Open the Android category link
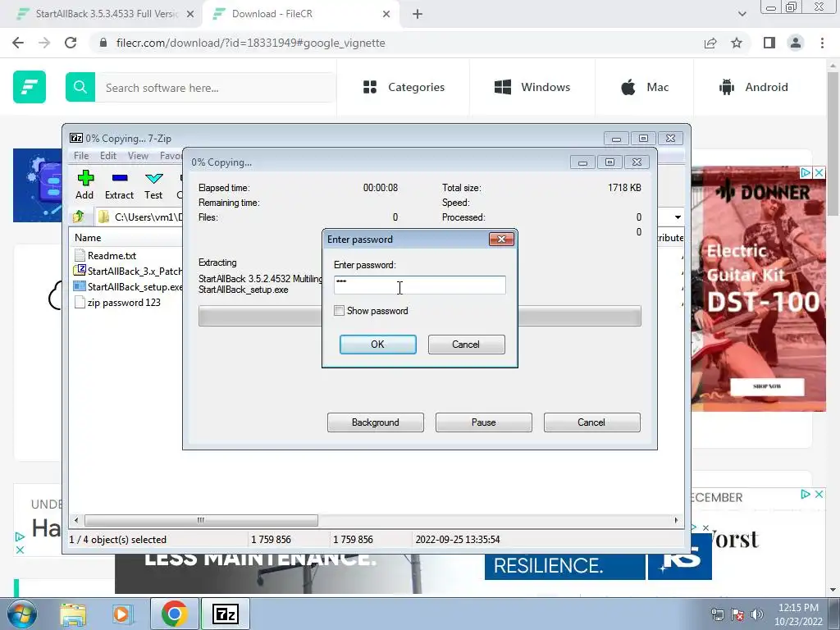Screen dimensions: 840x630 753,87
